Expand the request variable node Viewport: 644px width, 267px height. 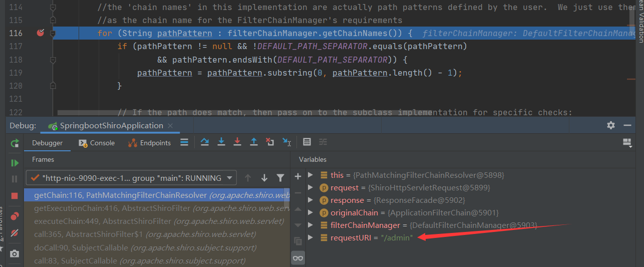click(x=310, y=188)
